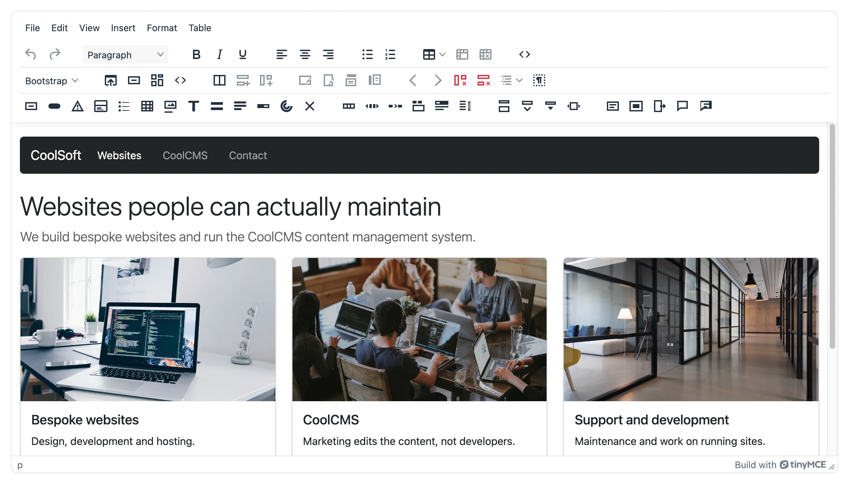Click the spinner icon
This screenshot has width=849, height=504.
286,106
